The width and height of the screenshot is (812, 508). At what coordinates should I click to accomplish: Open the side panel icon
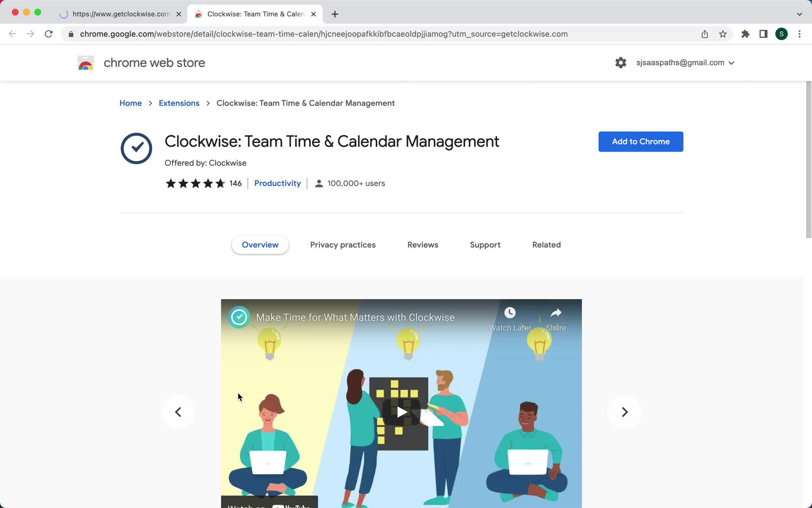[763, 34]
